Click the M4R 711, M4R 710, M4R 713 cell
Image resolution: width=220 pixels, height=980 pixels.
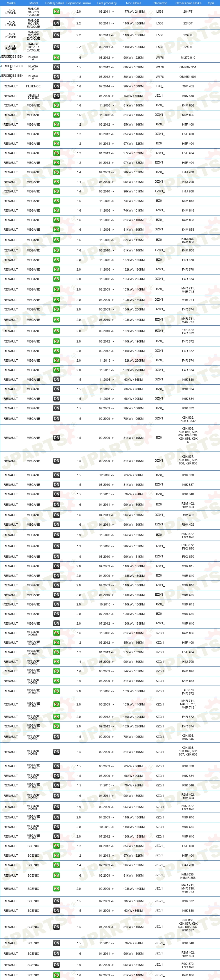188,889
